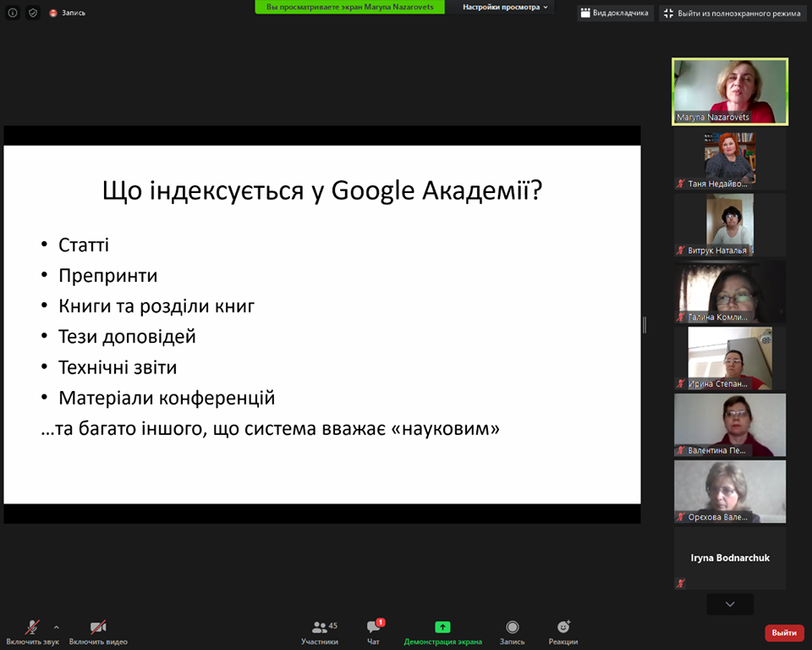Select Орехова Вале... video thumbnail
This screenshot has width=812, height=650.
click(x=730, y=492)
